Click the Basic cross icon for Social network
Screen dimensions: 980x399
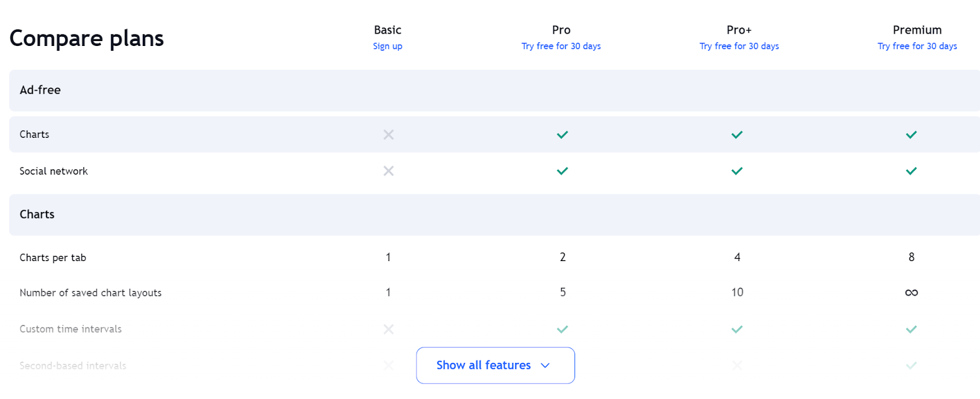pos(388,171)
